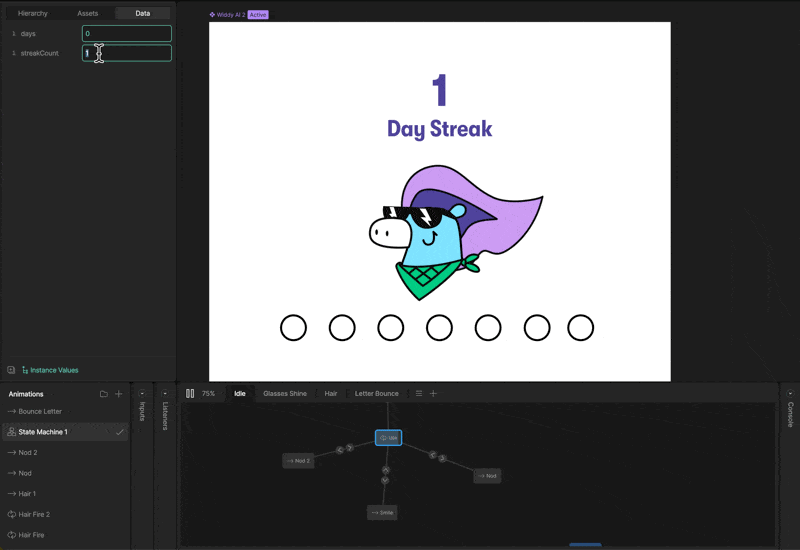800x550 pixels.
Task: Open the Glasses Shine tab
Action: click(285, 393)
